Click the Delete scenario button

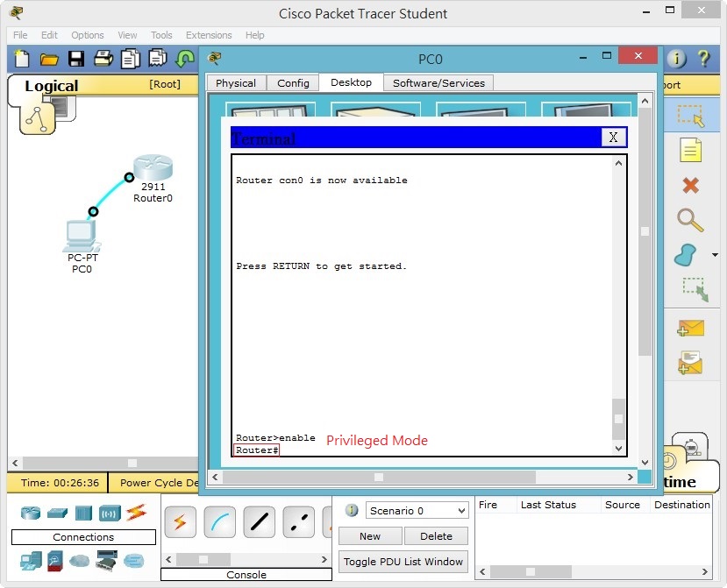click(x=436, y=536)
